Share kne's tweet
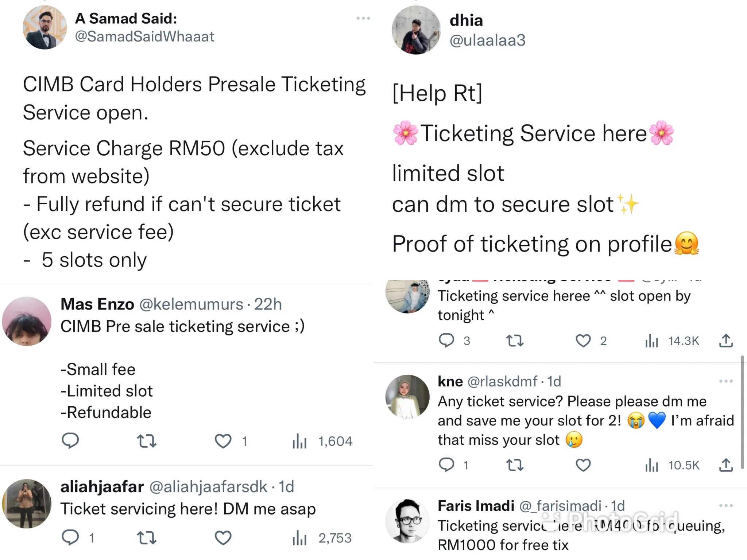The height and width of the screenshot is (560, 747). [726, 465]
